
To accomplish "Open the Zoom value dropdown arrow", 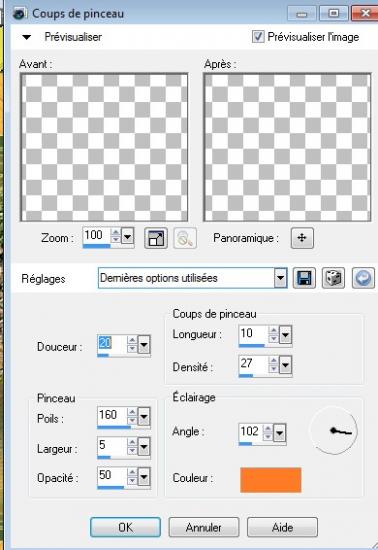I will (x=127, y=237).
